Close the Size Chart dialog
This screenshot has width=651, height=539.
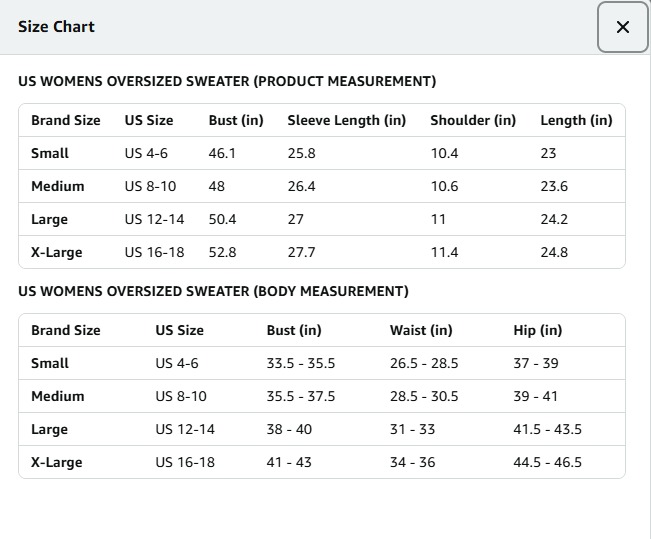pyautogui.click(x=622, y=27)
